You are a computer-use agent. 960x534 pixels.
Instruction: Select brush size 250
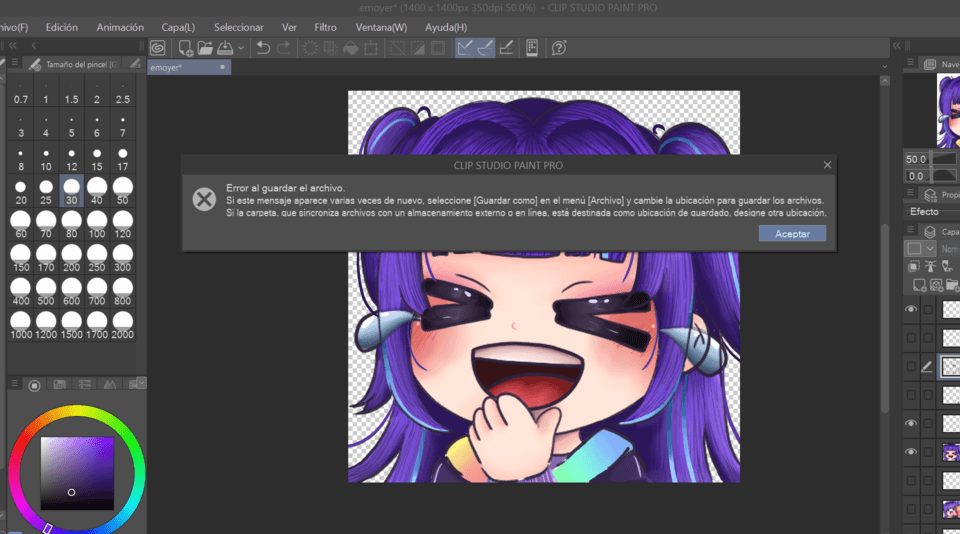[97, 258]
